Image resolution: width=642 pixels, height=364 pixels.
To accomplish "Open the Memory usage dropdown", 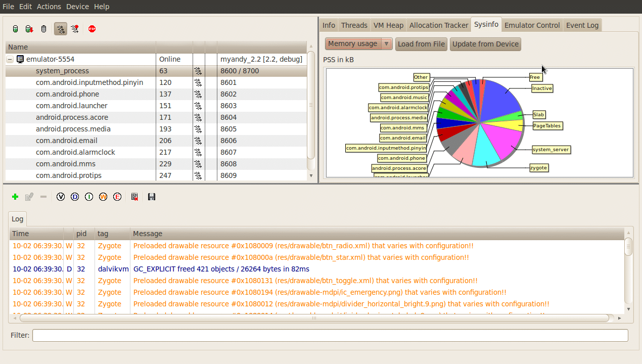I will click(x=358, y=44).
